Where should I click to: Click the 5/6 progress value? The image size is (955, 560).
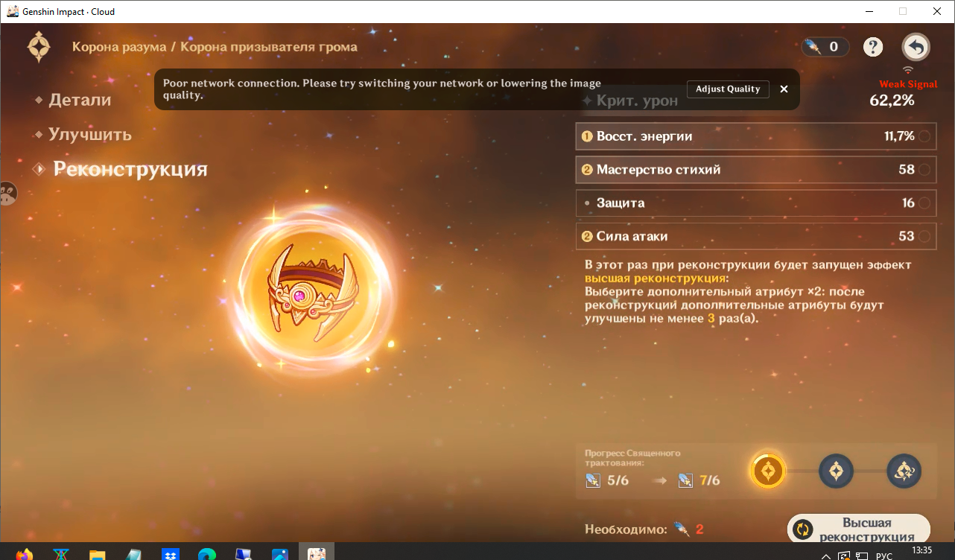(x=618, y=480)
